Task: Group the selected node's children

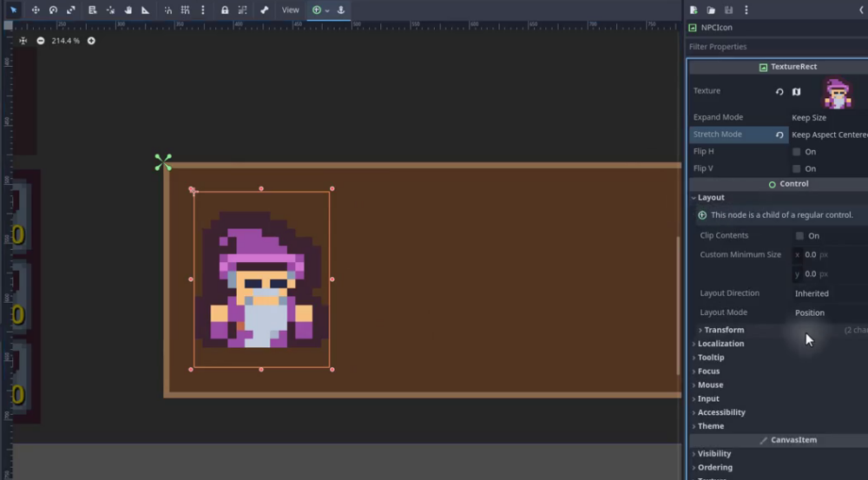Action: 242,10
